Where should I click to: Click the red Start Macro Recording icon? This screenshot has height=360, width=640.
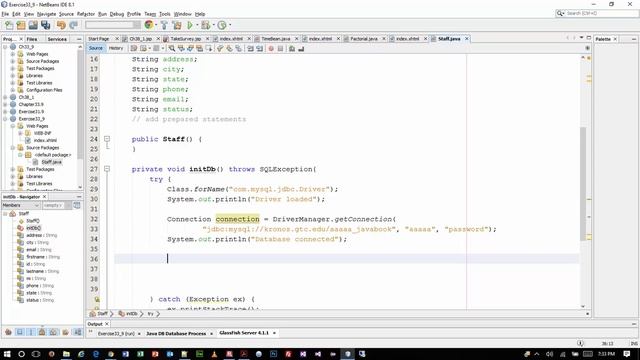pos(271,49)
